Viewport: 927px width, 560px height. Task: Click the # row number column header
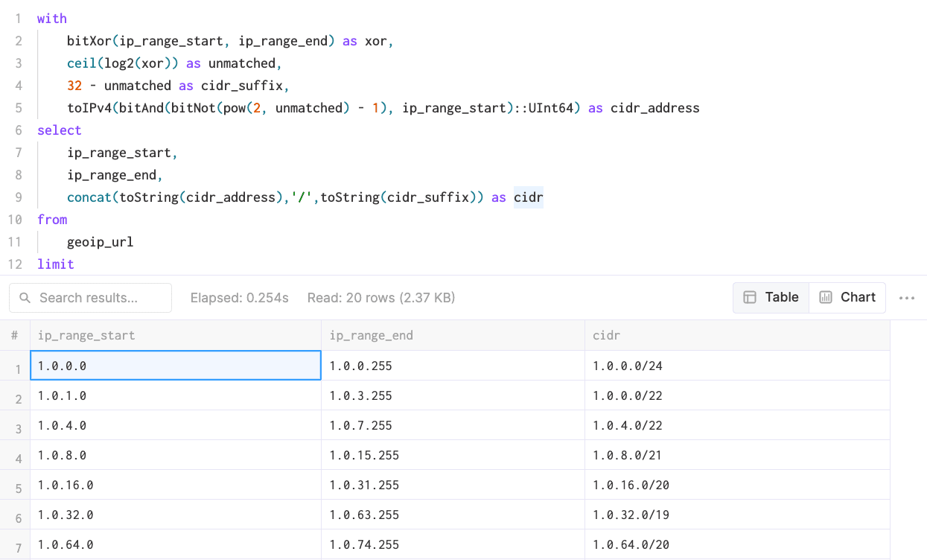[x=14, y=335]
